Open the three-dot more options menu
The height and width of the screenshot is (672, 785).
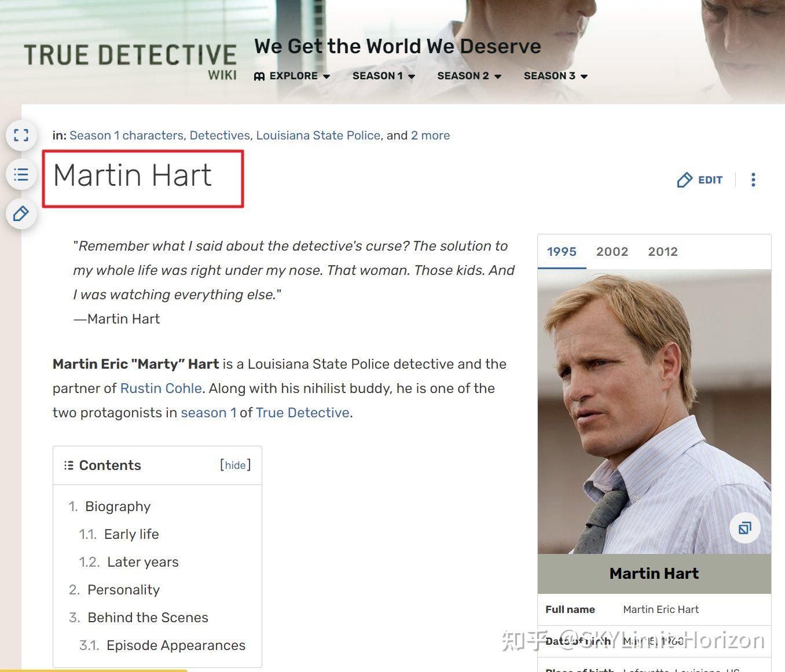point(753,180)
